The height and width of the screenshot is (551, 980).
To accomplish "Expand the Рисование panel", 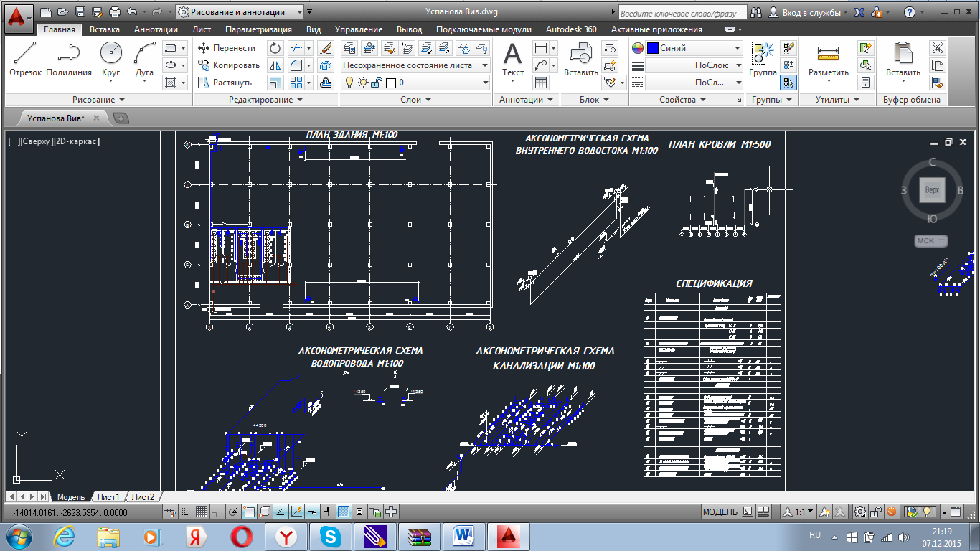I will click(98, 100).
